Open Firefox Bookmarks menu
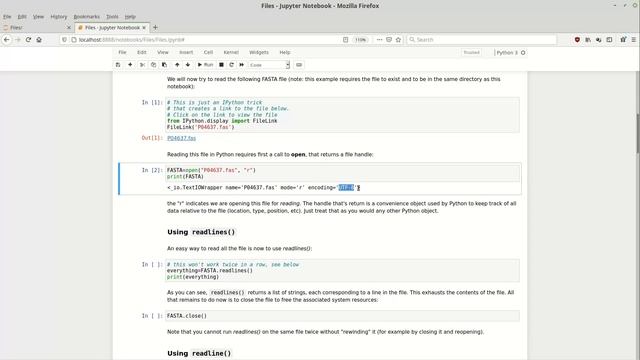Screen dimensions: 640x360 tap(87, 17)
